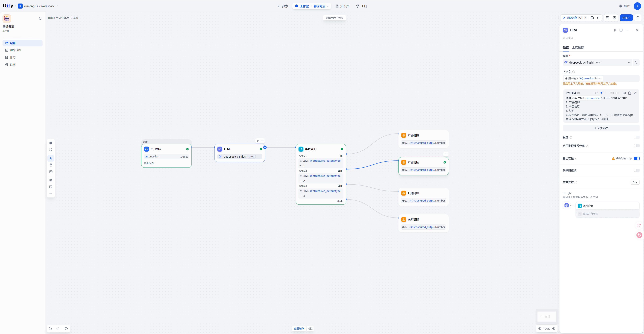Open the ENV environment variables panel
This screenshot has height=334, width=644.
[607, 18]
